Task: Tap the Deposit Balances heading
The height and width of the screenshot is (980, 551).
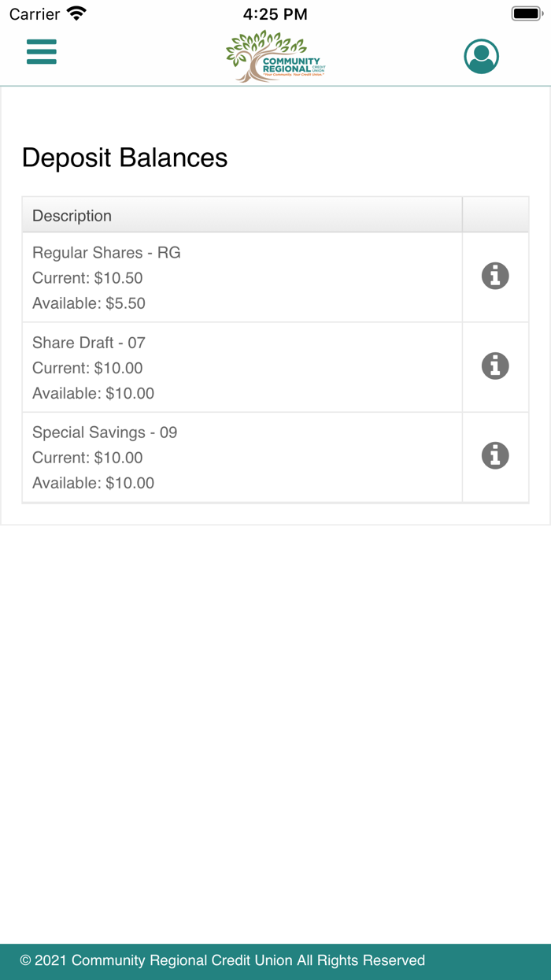Action: 124,158
